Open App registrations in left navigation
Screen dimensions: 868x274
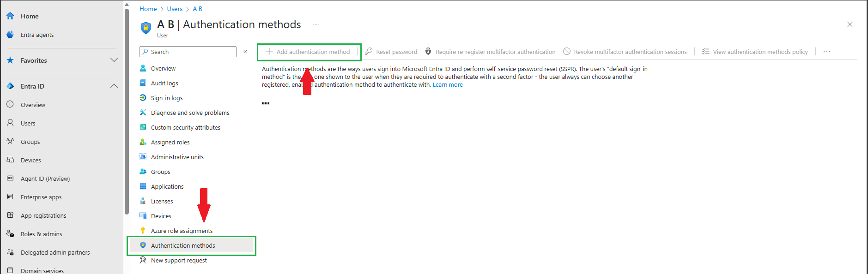pos(43,215)
